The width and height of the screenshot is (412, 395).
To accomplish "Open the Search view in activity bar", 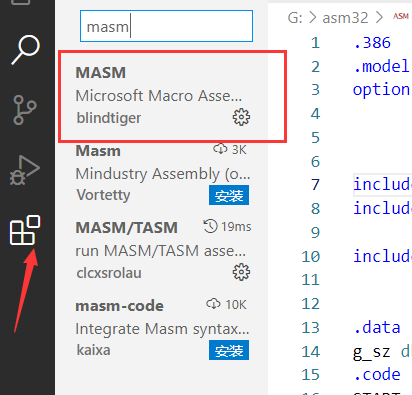I will (26, 50).
